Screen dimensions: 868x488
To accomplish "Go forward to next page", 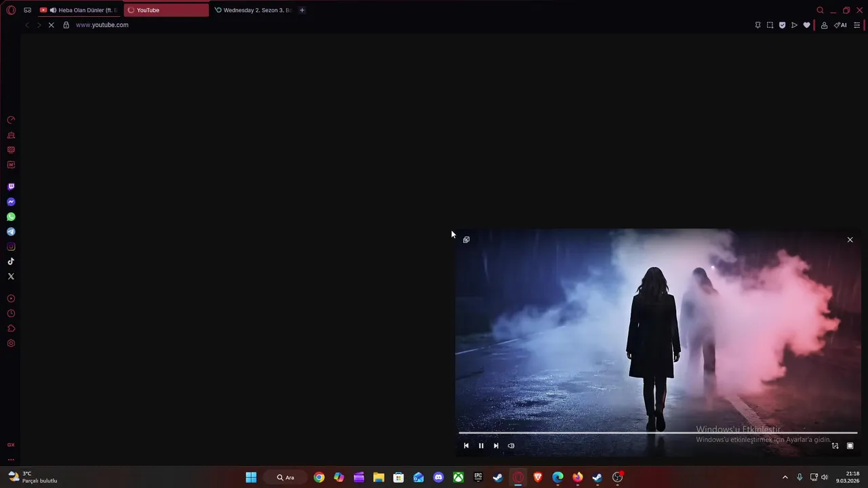I will 39,25.
